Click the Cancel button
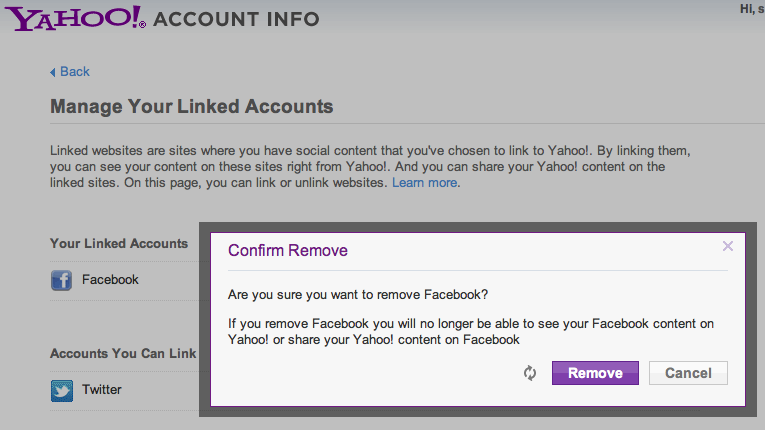The image size is (765, 430). click(688, 373)
